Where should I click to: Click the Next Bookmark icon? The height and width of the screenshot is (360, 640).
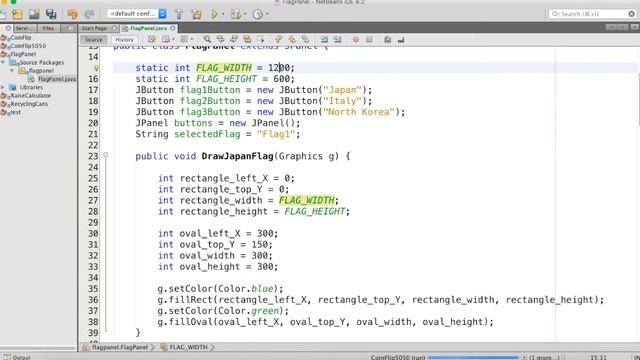tap(292, 40)
